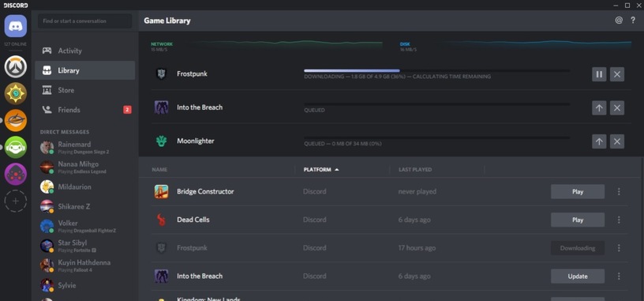This screenshot has height=301, width=644.
Task: Open direct message with Volker
Action: 84,226
